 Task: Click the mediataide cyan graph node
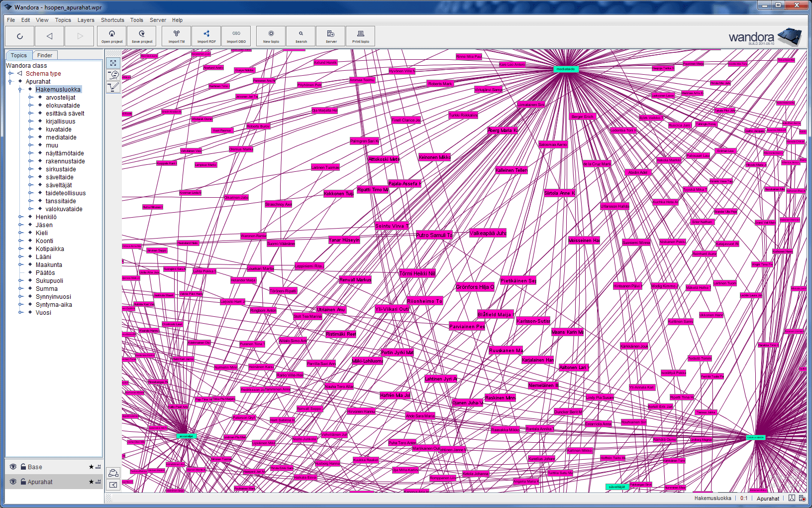pyautogui.click(x=566, y=69)
